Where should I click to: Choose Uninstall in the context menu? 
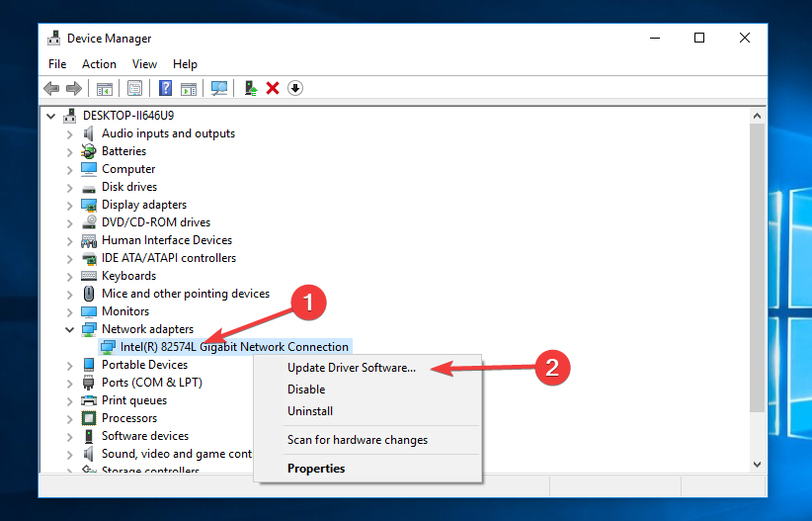pos(367,411)
